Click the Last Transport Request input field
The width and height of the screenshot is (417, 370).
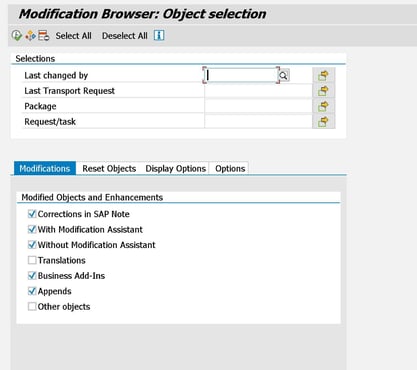coord(258,91)
